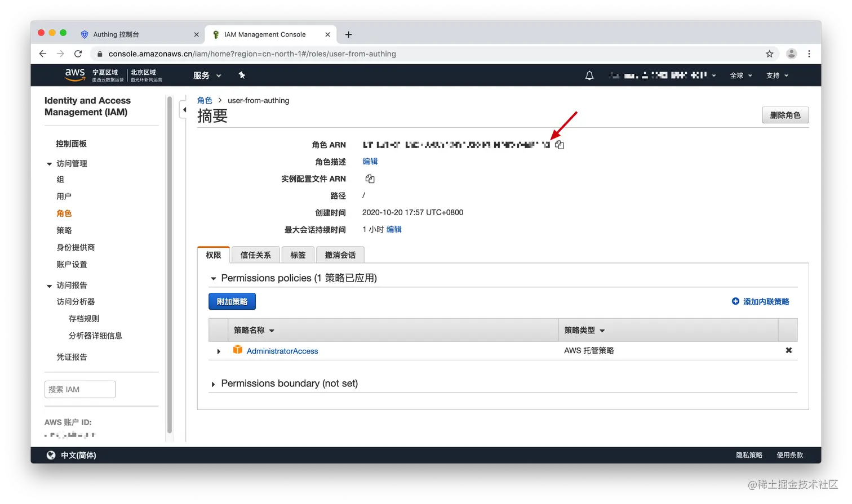Viewport: 852px width, 504px height.
Task: Open the AWS home logo
Action: tap(75, 75)
